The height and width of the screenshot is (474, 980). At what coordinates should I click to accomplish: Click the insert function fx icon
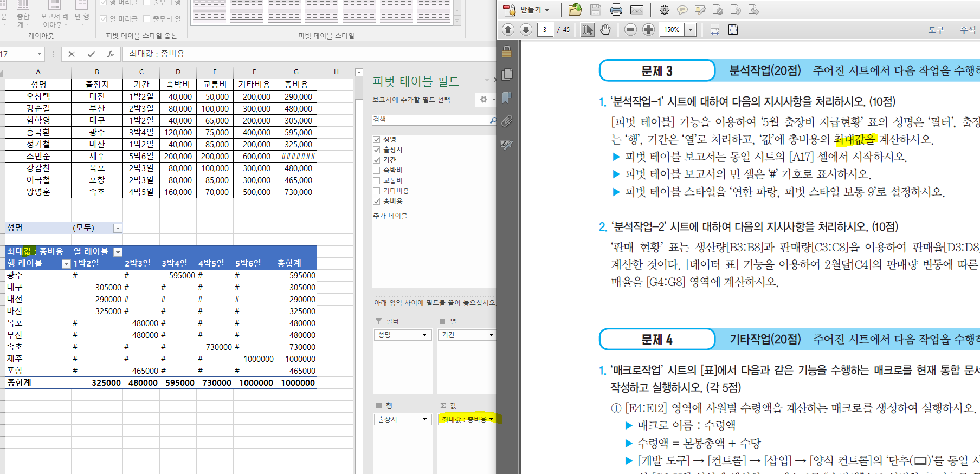click(110, 54)
